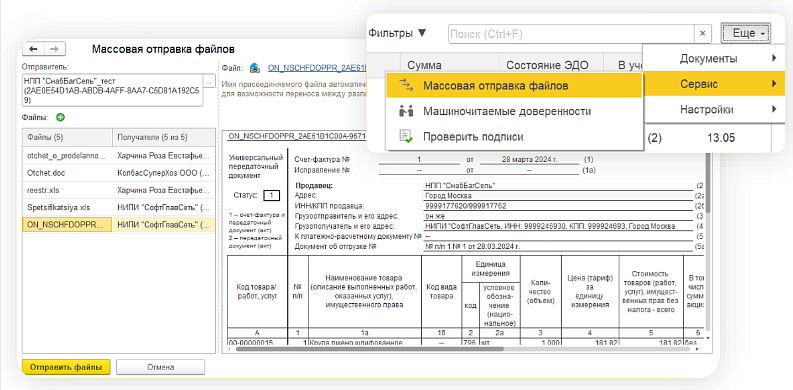This screenshot has height=390, width=793.
Task: Open the ON_NSCHFDOPPR file link
Action: (x=317, y=67)
